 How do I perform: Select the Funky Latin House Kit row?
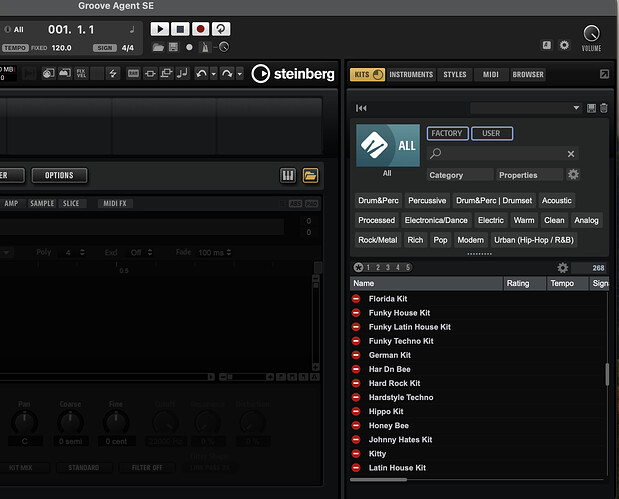tap(478, 327)
